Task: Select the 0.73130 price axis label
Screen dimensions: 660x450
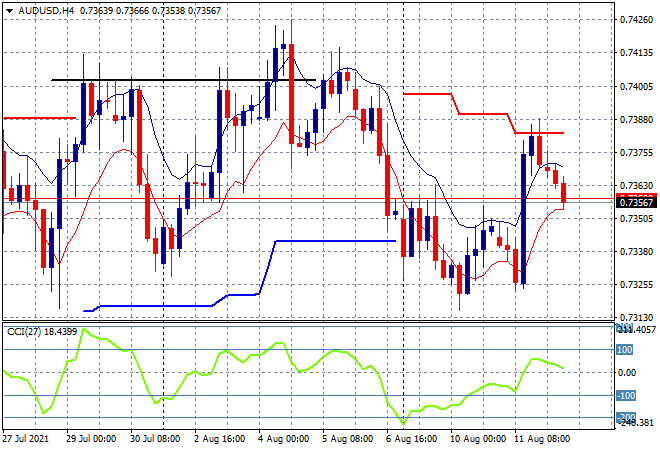Action: [636, 317]
